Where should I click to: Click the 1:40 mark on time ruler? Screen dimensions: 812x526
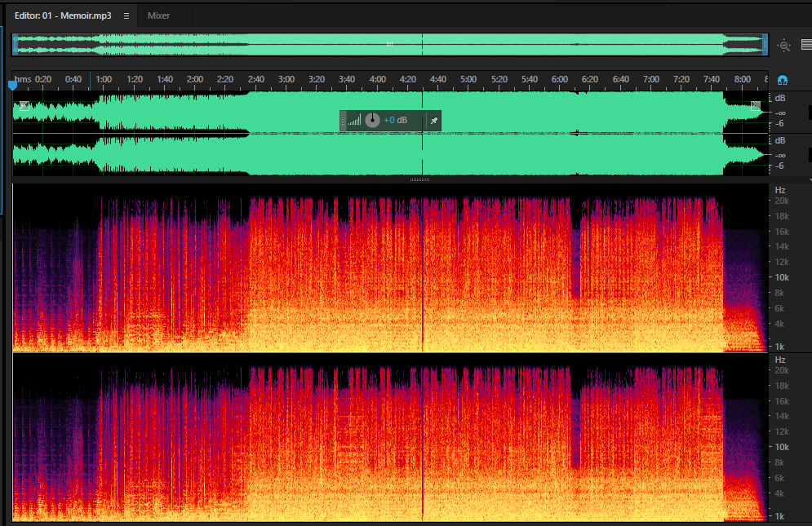tap(165, 79)
